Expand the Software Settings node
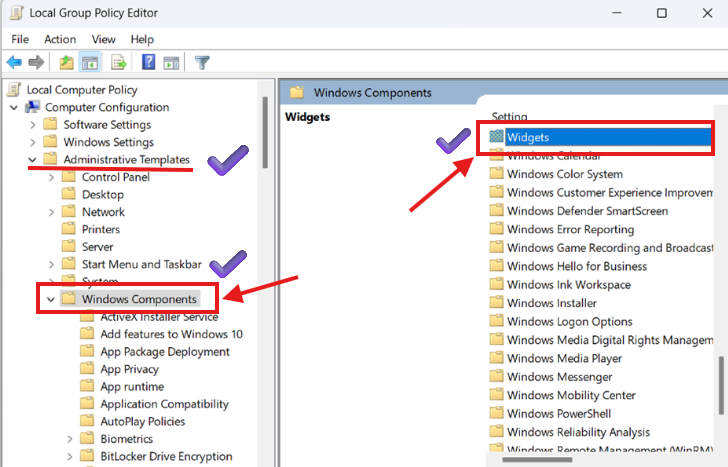The image size is (728, 467). click(32, 125)
